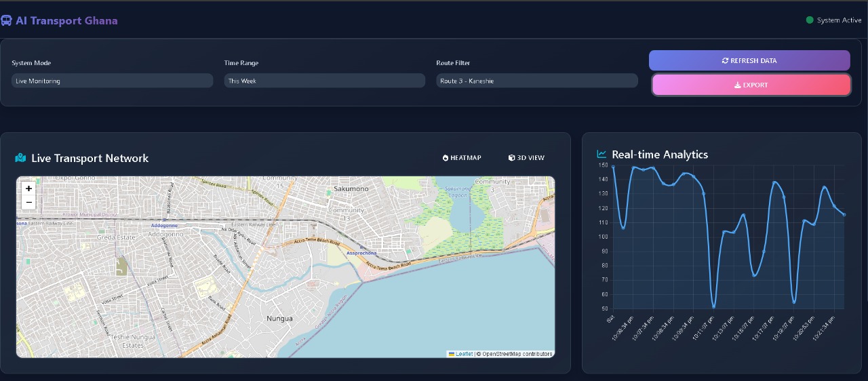Click the green System Active status dot
Image resolution: width=868 pixels, height=381 pixels.
810,20
